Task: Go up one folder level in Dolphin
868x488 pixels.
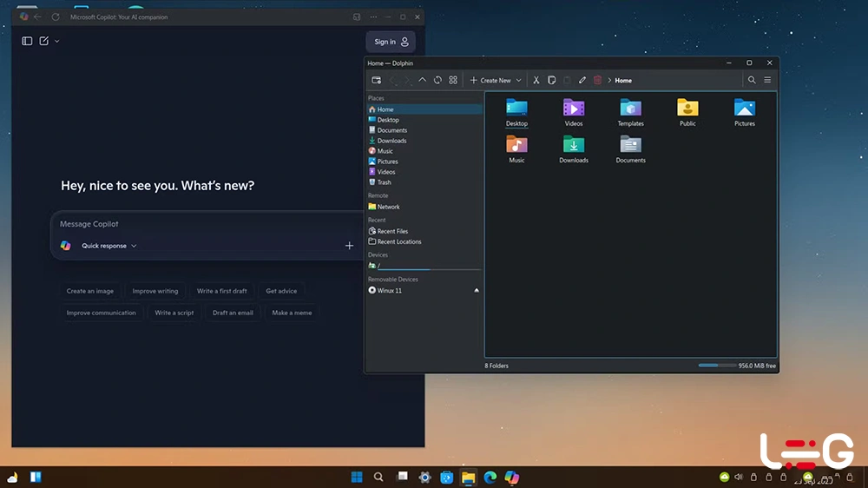Action: tap(422, 80)
